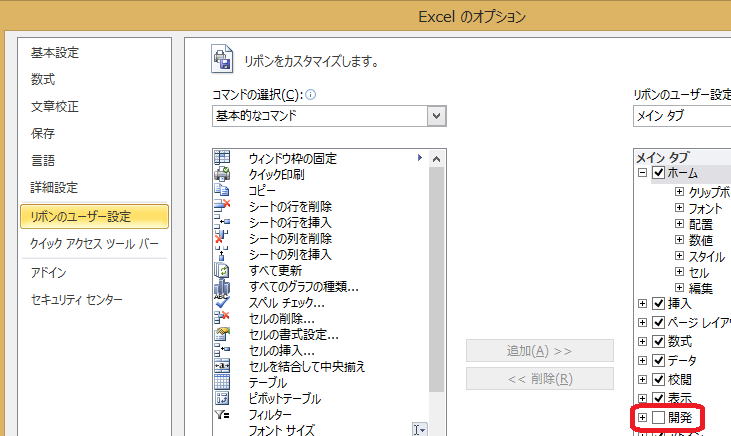Click the submenu arrow of ウィンドウ枠の固定
This screenshot has width=731, height=436.
point(420,158)
